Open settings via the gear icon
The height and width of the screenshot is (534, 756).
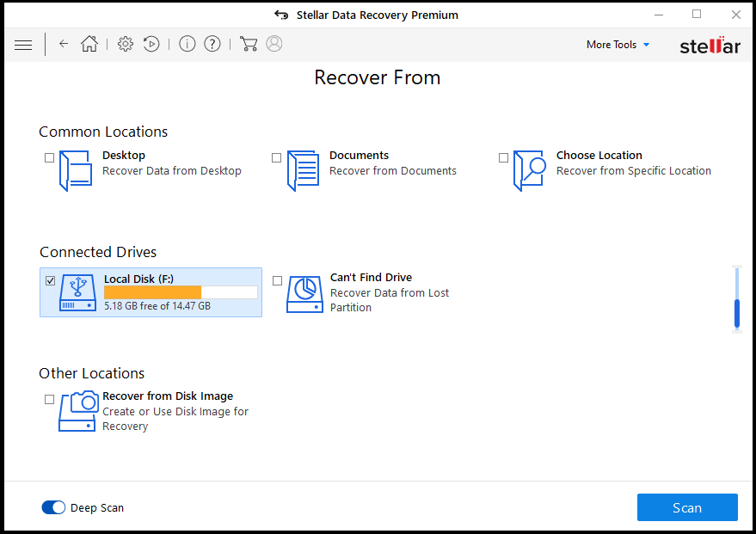coord(126,44)
